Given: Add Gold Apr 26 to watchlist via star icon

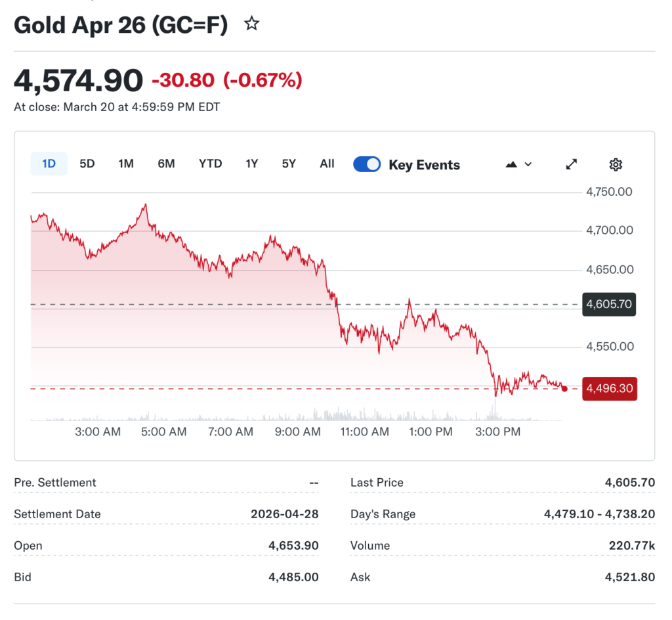Looking at the screenshot, I should 251,24.
